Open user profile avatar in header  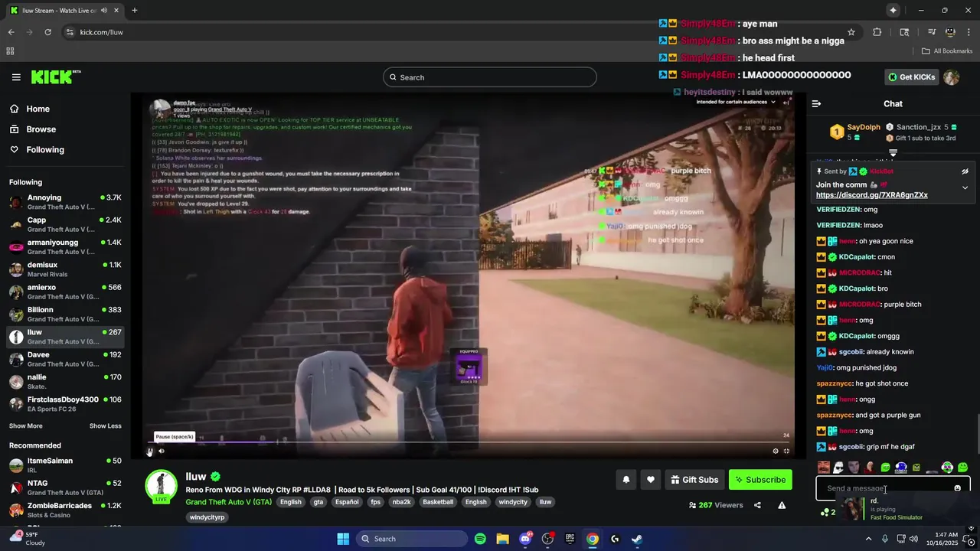[x=951, y=77]
